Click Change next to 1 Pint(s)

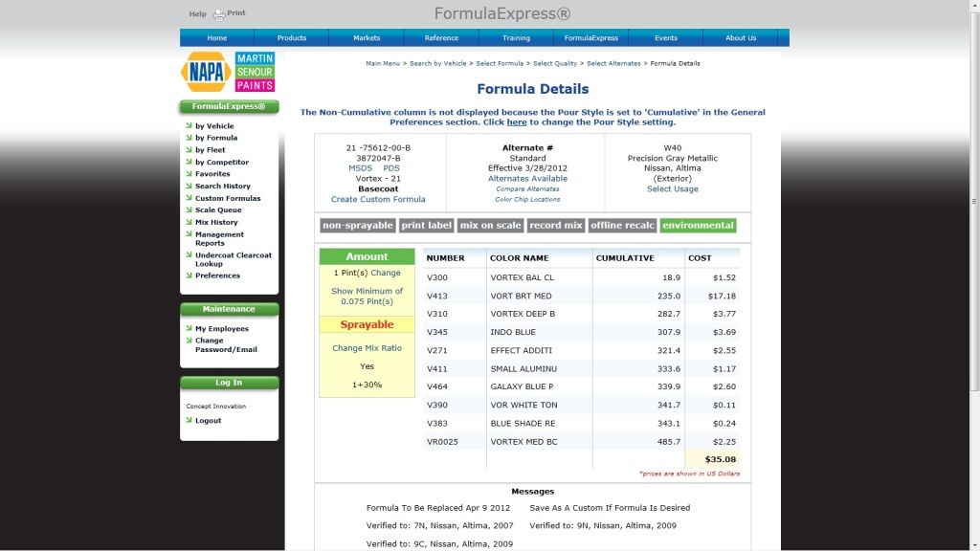tap(386, 273)
